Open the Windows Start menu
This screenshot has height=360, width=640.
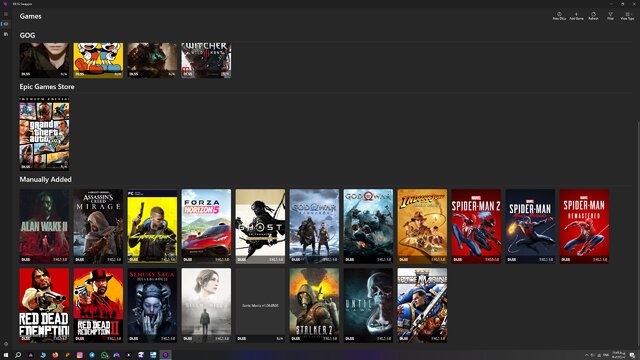(6, 355)
